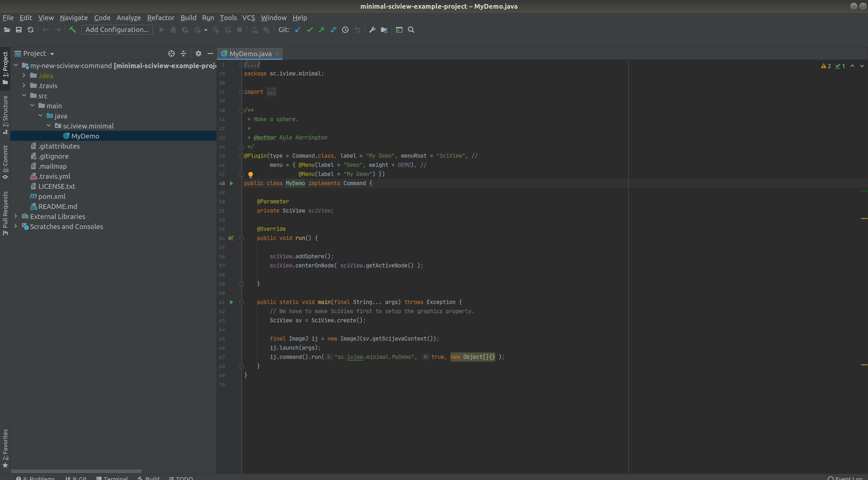Viewport: 868px width, 480px height.
Task: Click the Run Anything terminal icon
Action: click(x=399, y=30)
